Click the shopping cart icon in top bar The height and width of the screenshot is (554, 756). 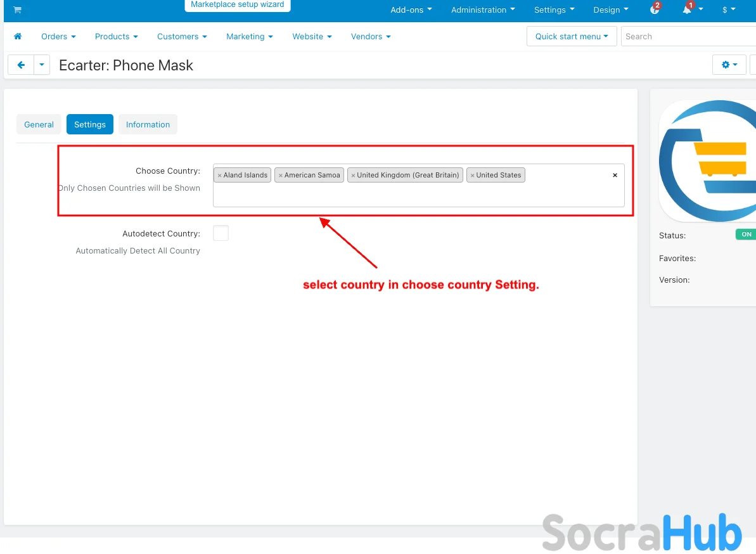pyautogui.click(x=17, y=10)
